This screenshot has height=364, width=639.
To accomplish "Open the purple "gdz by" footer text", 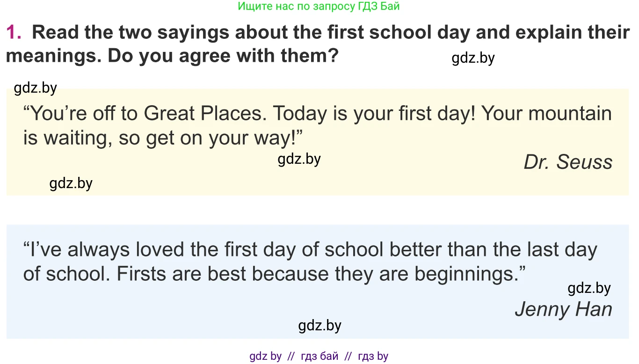I will (265, 356).
